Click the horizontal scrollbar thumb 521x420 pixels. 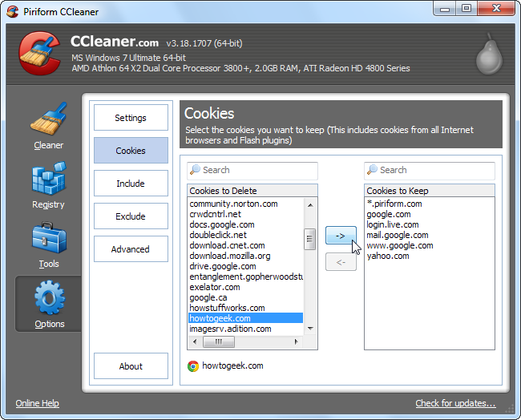click(x=219, y=341)
